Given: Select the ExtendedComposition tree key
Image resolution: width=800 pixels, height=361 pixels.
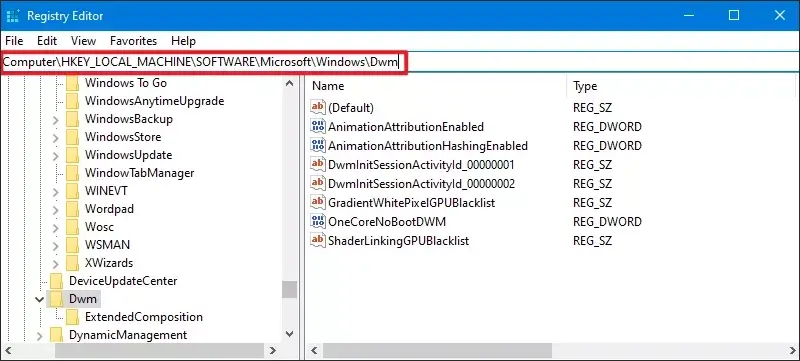Looking at the screenshot, I should 143,317.
